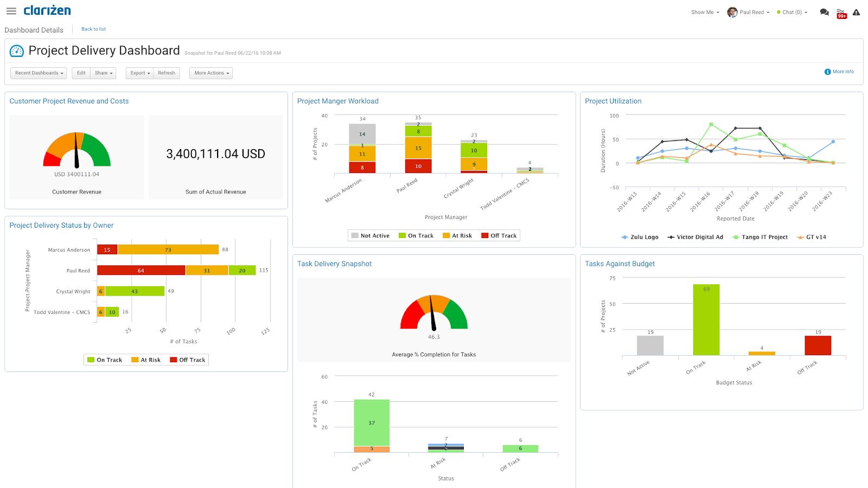Open notifications with the 99+ badge
Image resolution: width=868 pixels, height=488 pixels.
841,13
